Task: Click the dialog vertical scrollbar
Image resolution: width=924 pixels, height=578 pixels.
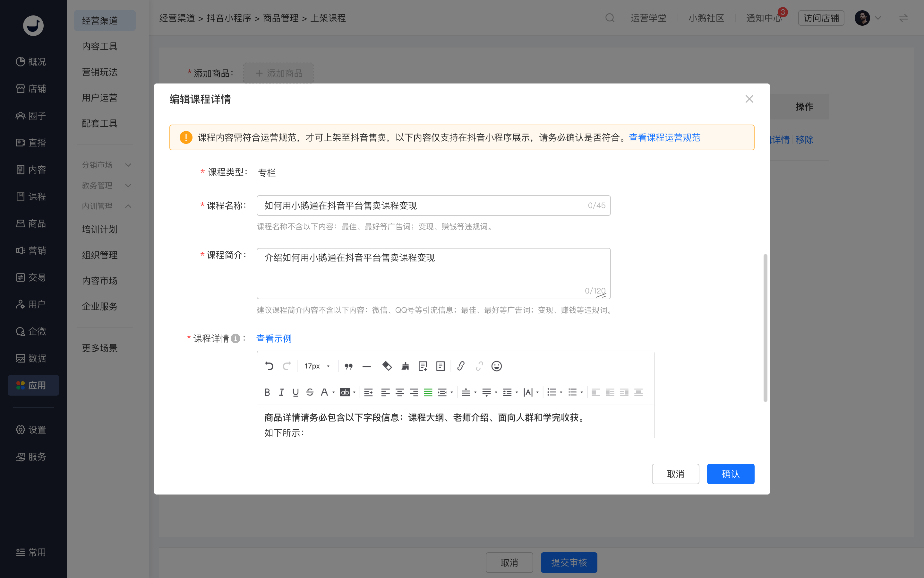Action: tap(765, 328)
